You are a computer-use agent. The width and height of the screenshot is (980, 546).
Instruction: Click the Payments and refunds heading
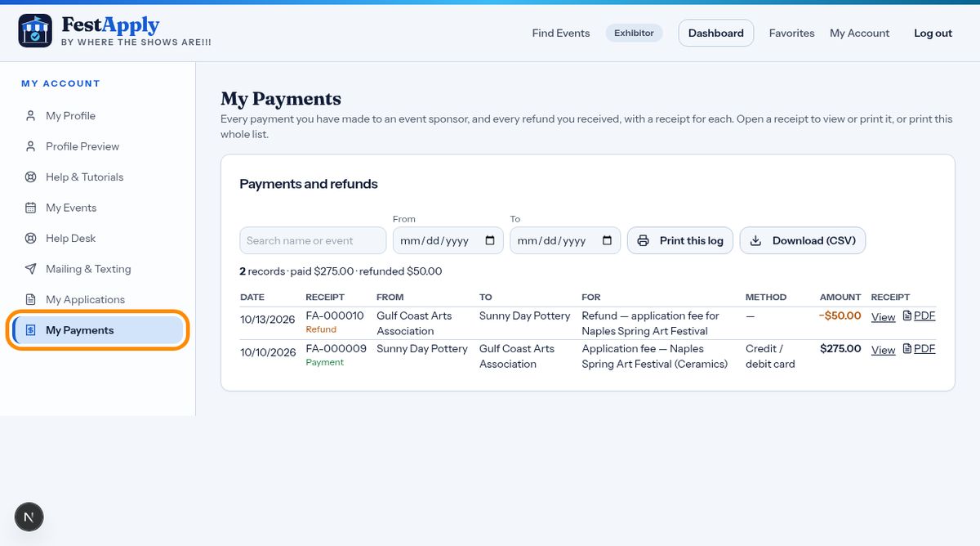pyautogui.click(x=309, y=184)
